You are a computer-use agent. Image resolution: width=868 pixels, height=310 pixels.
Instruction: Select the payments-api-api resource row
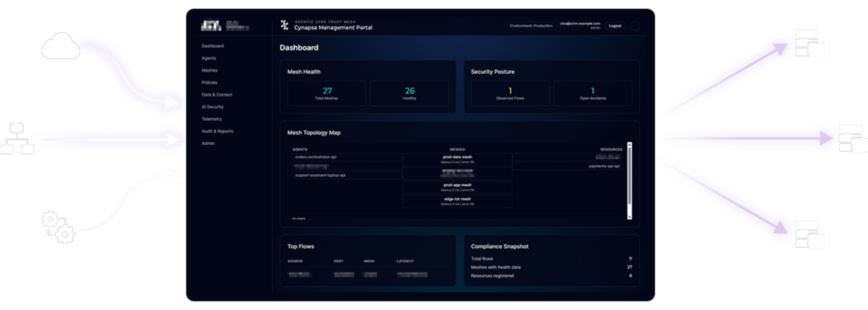click(x=567, y=166)
